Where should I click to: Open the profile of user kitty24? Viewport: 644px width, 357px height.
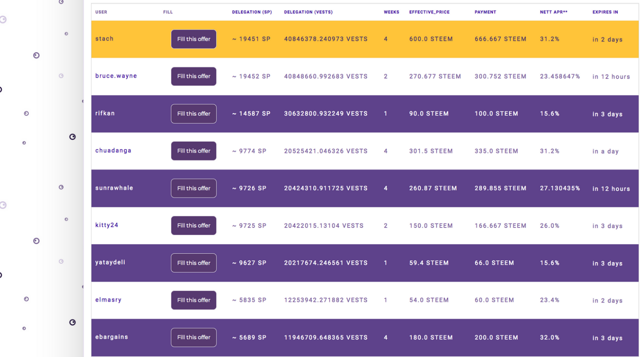point(106,225)
